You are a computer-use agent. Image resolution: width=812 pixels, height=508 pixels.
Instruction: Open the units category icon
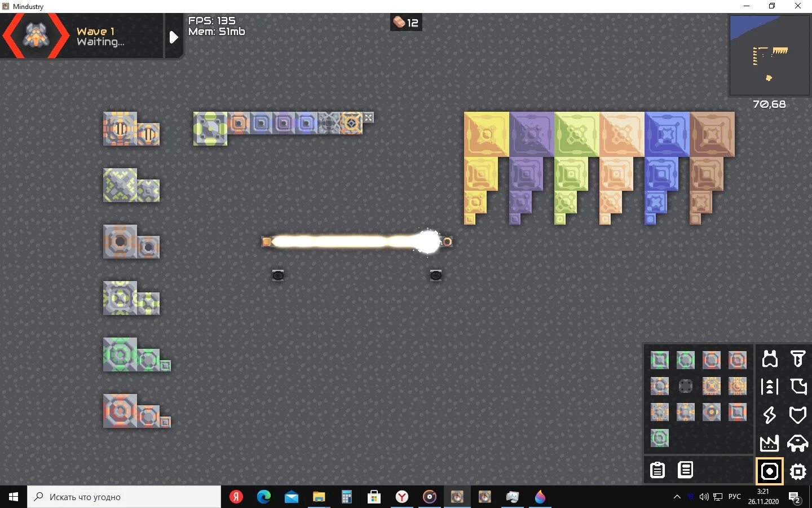pos(797,443)
